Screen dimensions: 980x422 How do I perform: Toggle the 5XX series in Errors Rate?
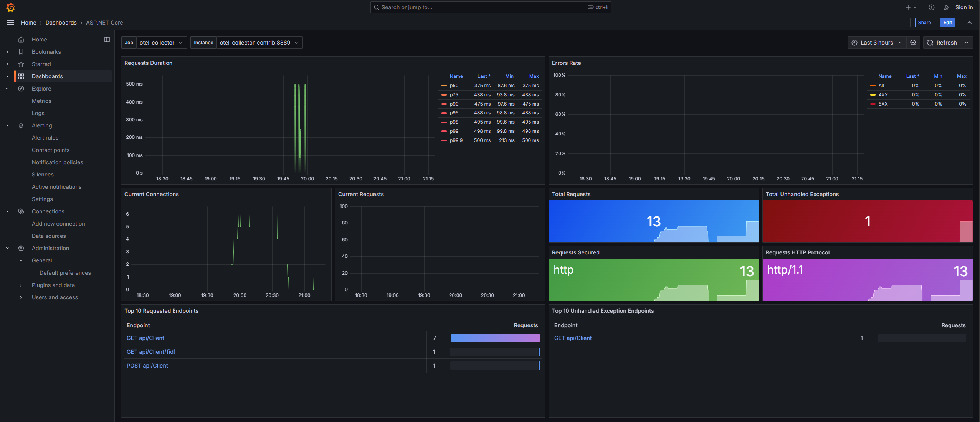point(883,104)
